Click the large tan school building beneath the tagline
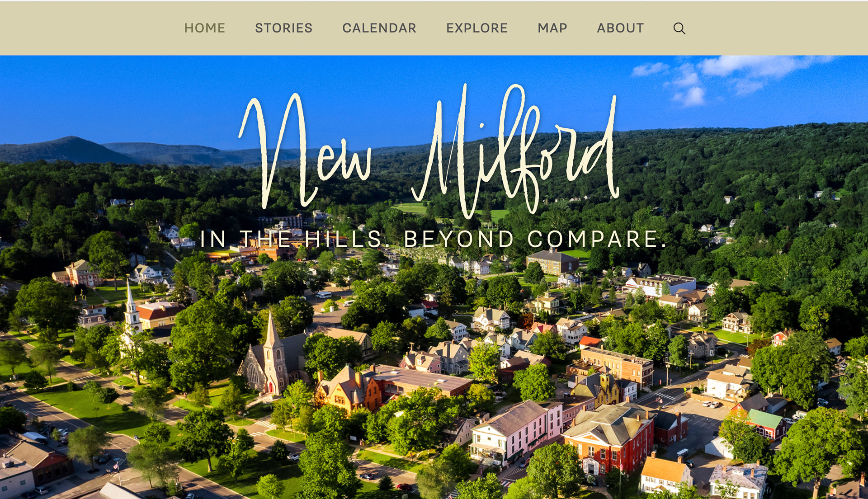Image resolution: width=868 pixels, height=499 pixels. pyautogui.click(x=552, y=262)
